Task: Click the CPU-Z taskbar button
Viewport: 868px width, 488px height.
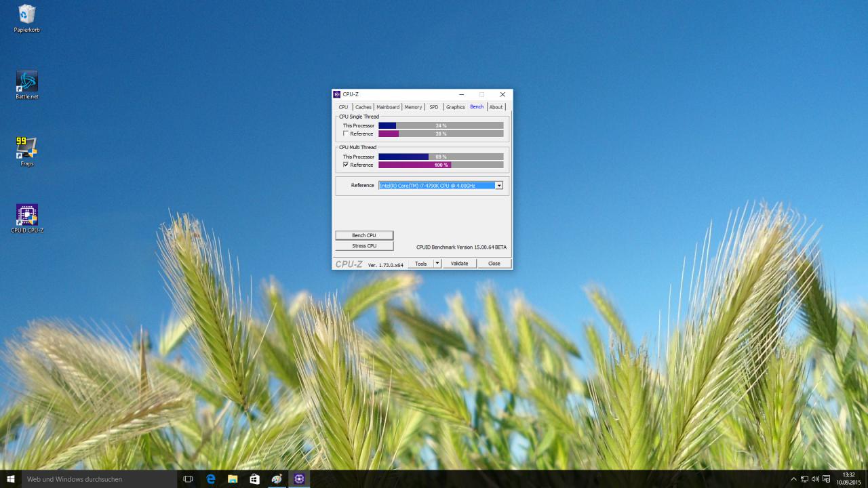Action: pyautogui.click(x=299, y=479)
